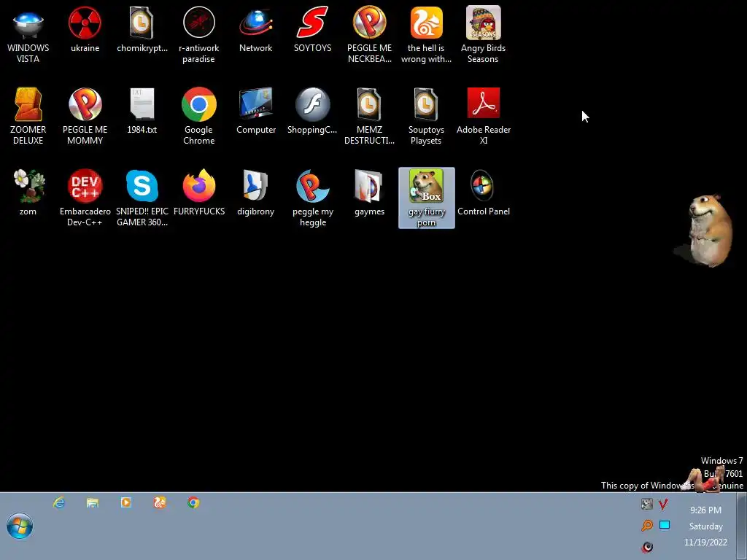747x560 pixels.
Task: Click the Show desktop button strip
Action: (x=741, y=526)
